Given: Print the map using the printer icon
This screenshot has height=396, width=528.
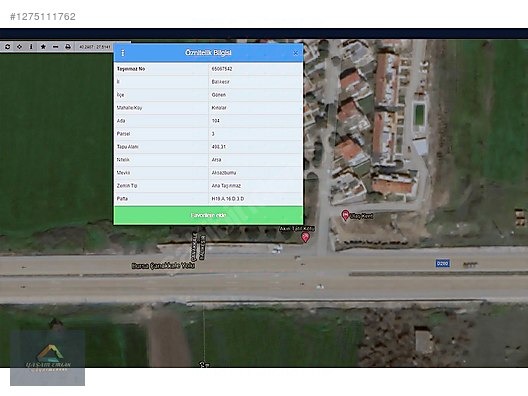Looking at the screenshot, I should click(x=68, y=46).
